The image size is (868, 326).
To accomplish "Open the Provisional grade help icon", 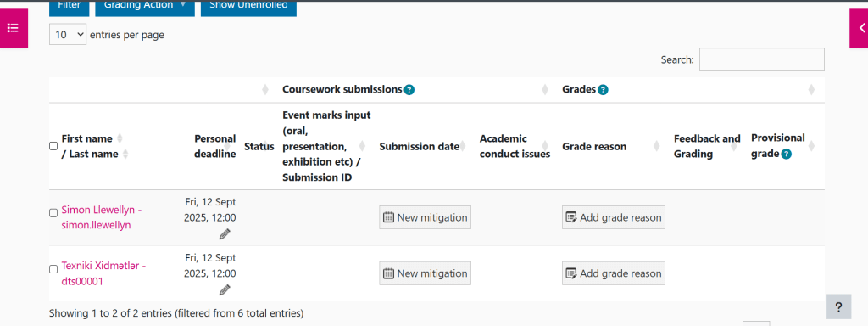I will pyautogui.click(x=786, y=155).
